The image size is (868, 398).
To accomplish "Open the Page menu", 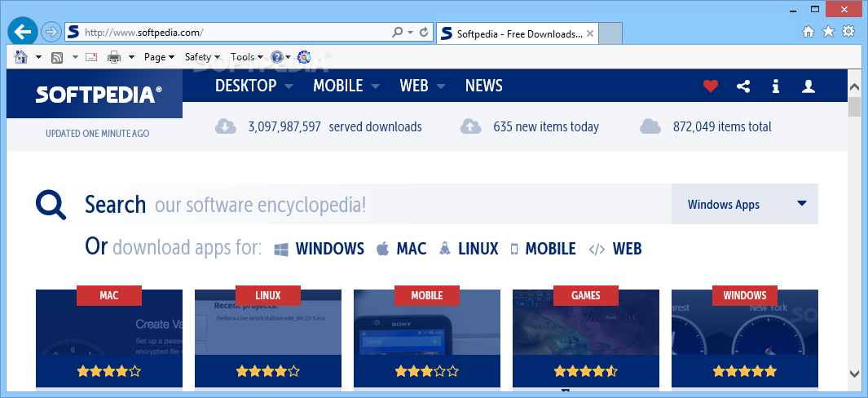I will (160, 57).
